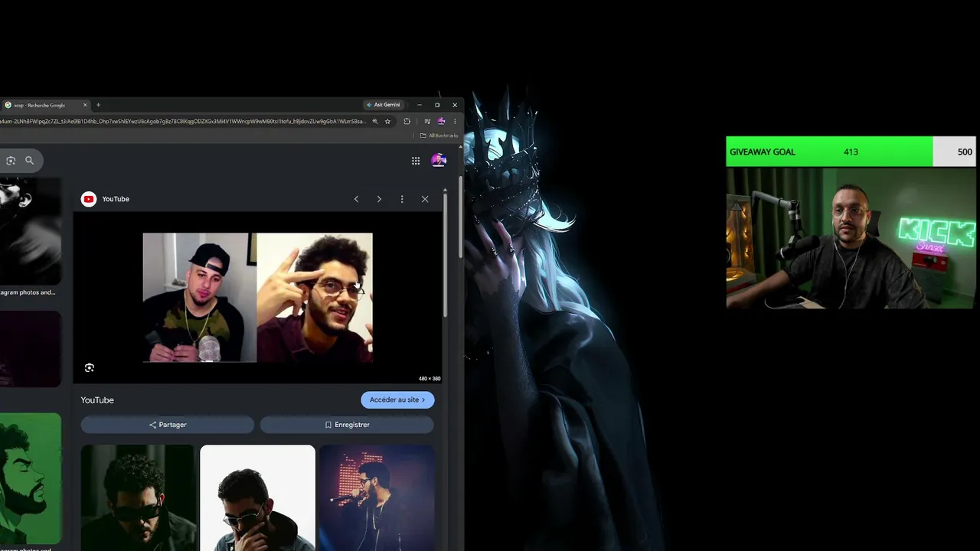
Task: Click the 'Accéder au site' button
Action: tap(397, 399)
